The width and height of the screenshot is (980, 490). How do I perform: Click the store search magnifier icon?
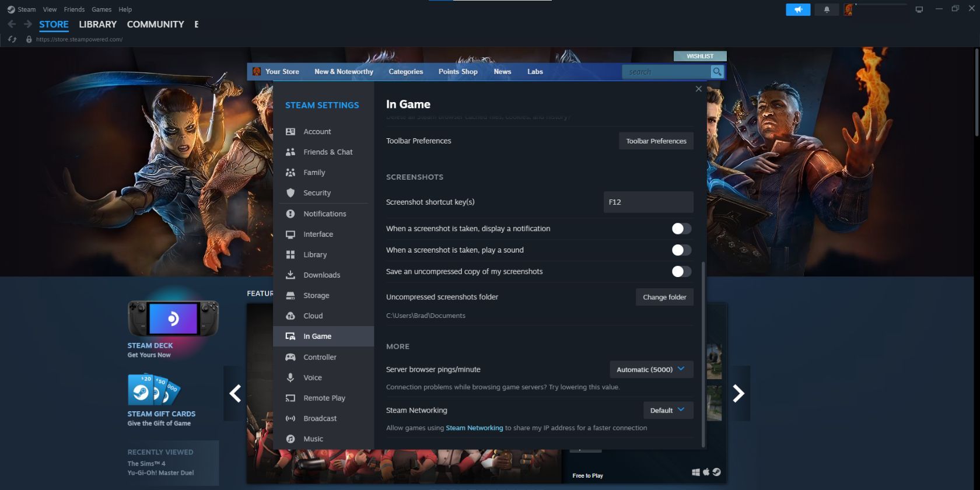click(x=717, y=72)
